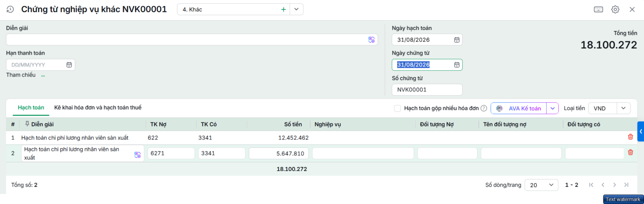
Task: Go to last page
Action: (x=626, y=185)
